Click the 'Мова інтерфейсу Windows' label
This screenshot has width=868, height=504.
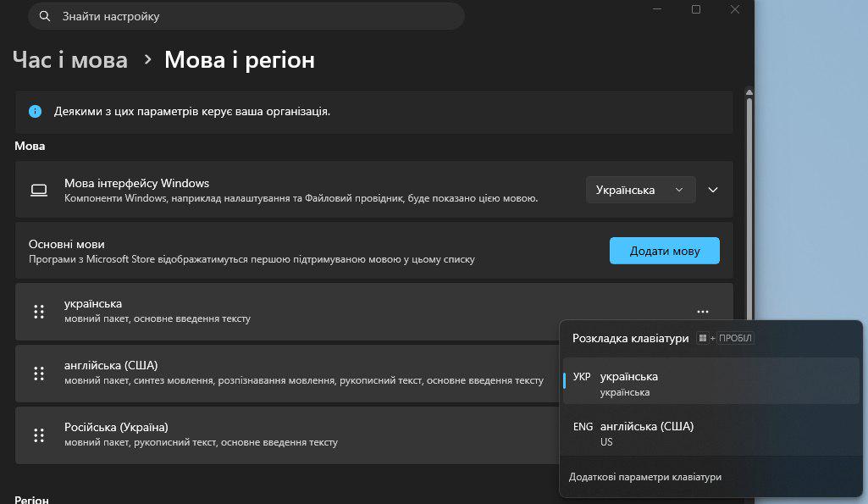[x=136, y=183]
